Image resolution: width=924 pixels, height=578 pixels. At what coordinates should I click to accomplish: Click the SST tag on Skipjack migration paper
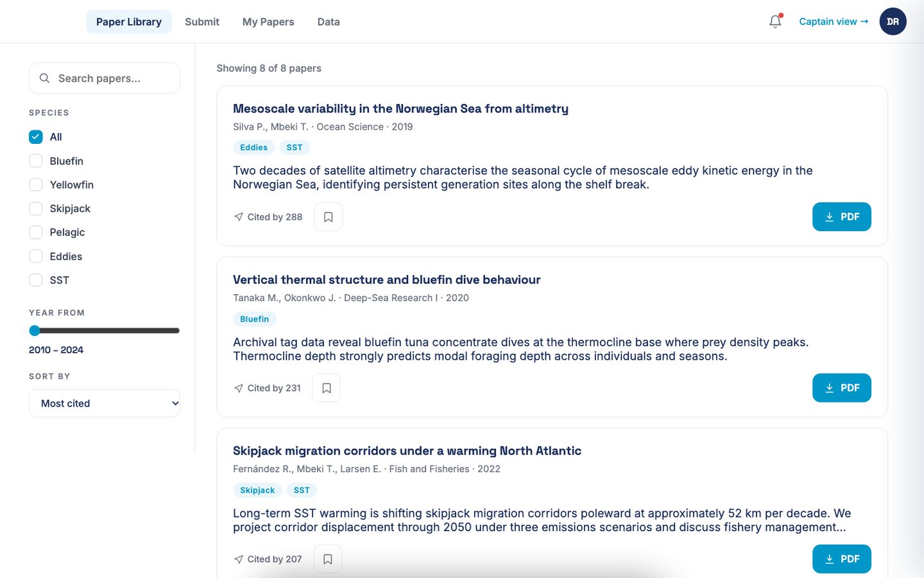tap(302, 490)
